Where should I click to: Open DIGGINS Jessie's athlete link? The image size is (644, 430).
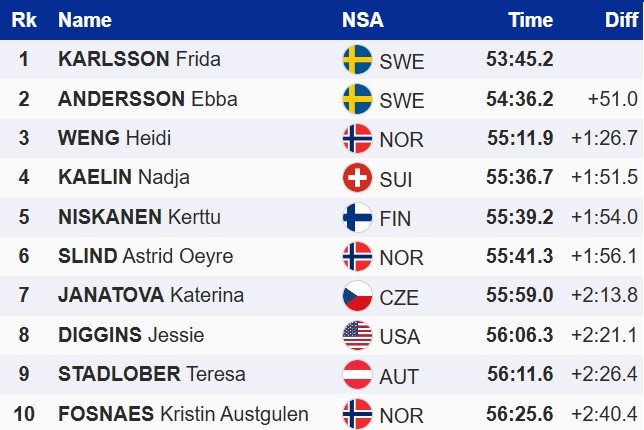point(130,335)
